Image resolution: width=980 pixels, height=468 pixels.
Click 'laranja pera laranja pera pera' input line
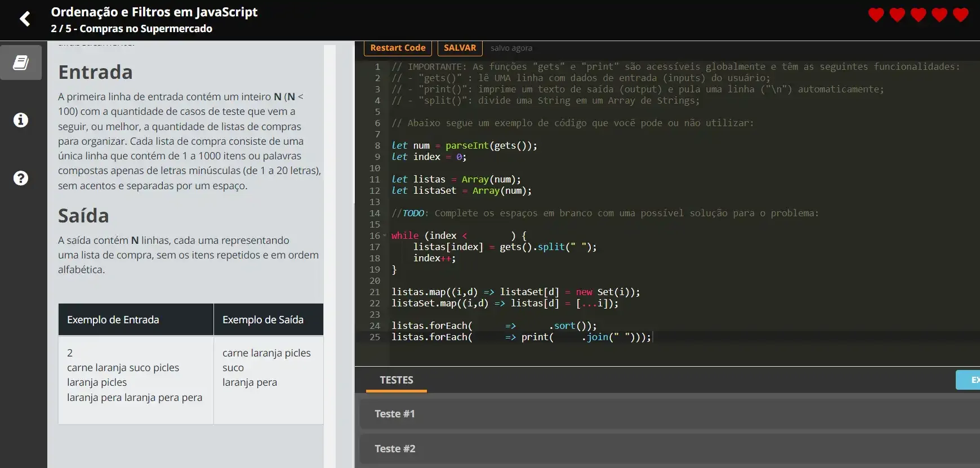pos(135,397)
